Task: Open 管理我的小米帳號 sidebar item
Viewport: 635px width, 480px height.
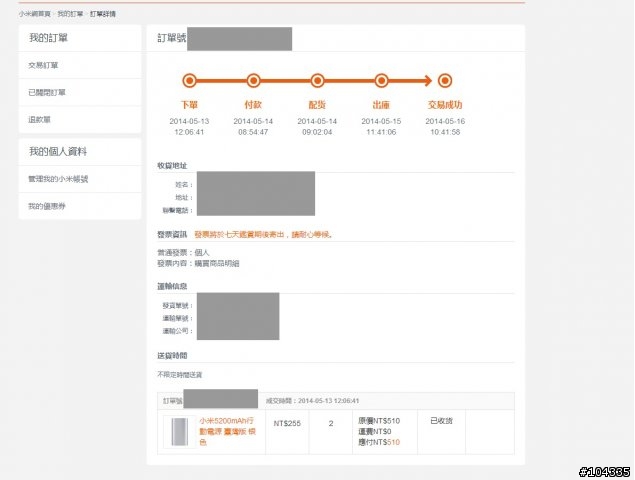Action: click(58, 179)
